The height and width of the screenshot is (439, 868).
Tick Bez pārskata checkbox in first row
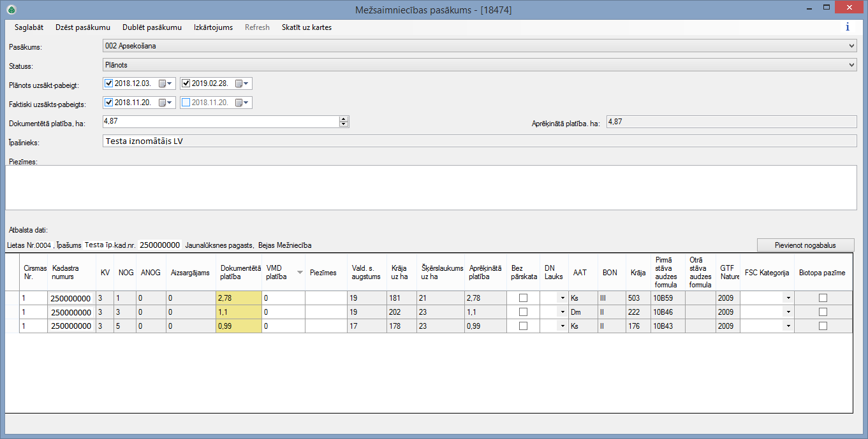click(523, 298)
